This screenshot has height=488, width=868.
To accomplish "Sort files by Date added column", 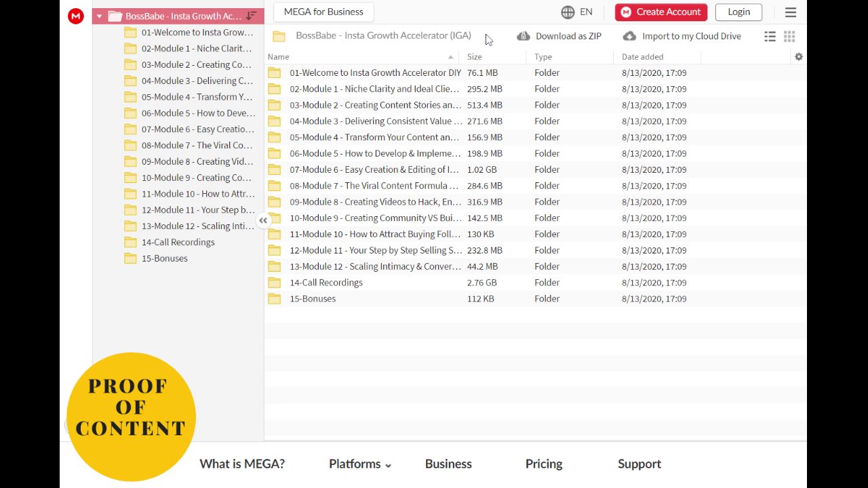I will pos(643,57).
